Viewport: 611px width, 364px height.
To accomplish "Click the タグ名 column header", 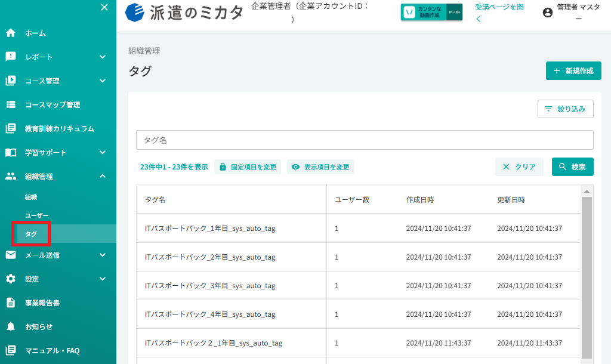I will pyautogui.click(x=155, y=199).
